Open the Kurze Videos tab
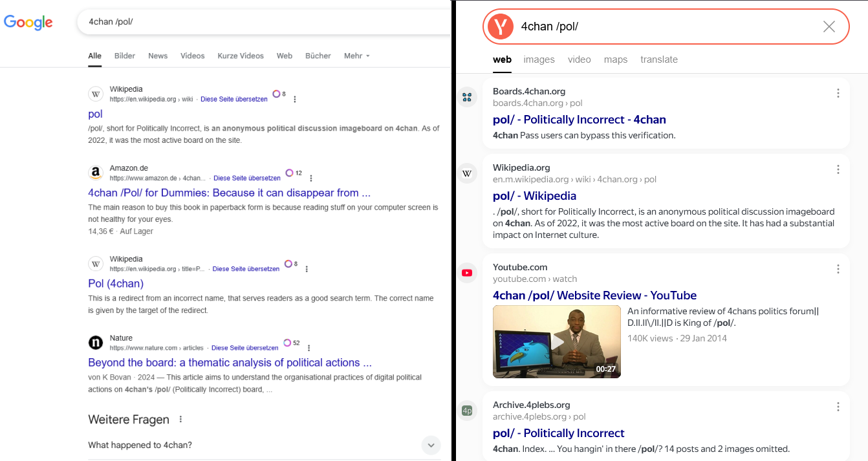 241,56
